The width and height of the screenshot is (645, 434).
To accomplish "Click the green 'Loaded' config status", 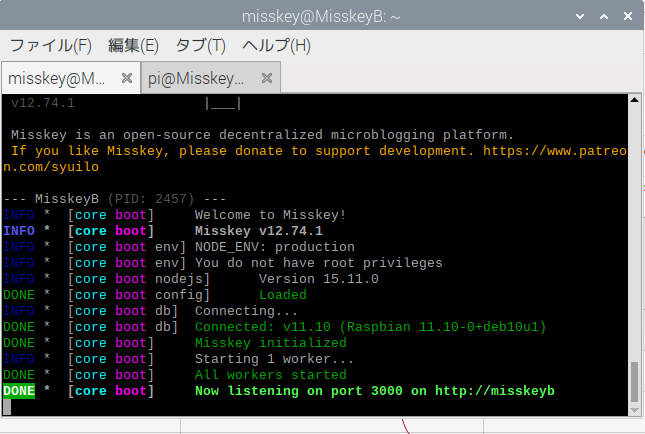I will point(283,295).
